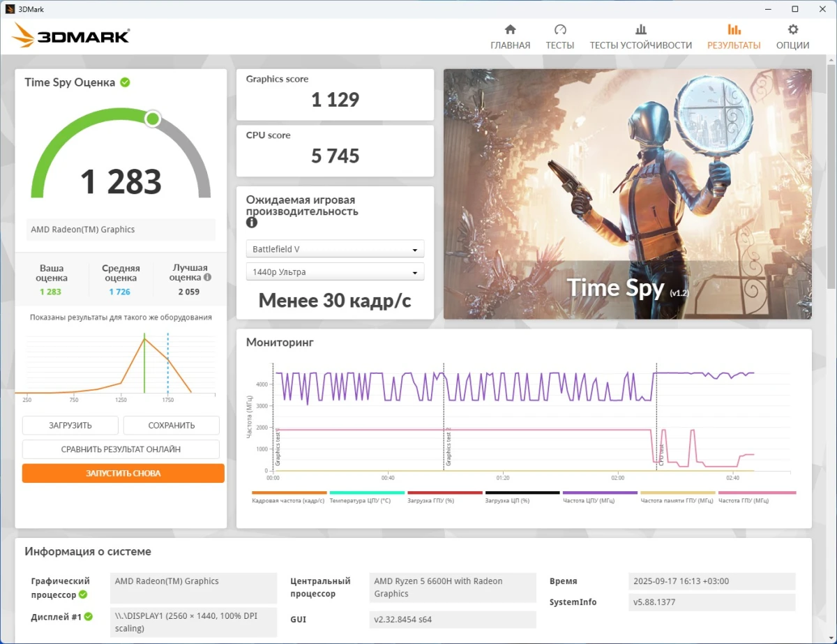837x644 pixels.
Task: Click the Time Spy preview image
Action: (x=628, y=194)
